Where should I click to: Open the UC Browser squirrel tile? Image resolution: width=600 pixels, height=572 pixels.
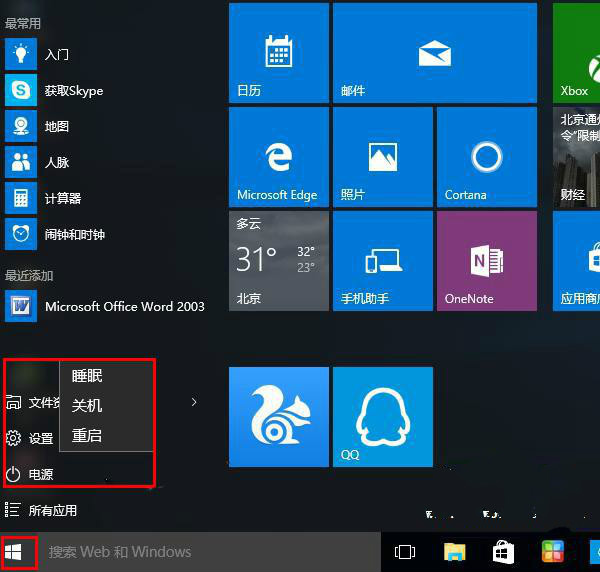(x=278, y=416)
